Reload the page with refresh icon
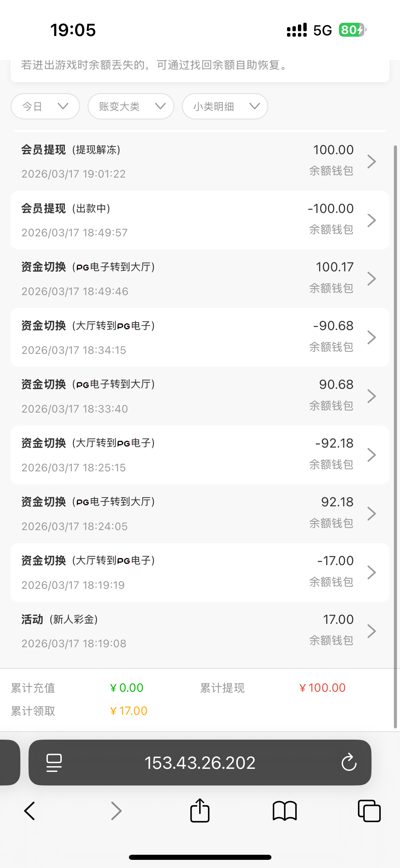400x868 pixels. click(x=349, y=763)
